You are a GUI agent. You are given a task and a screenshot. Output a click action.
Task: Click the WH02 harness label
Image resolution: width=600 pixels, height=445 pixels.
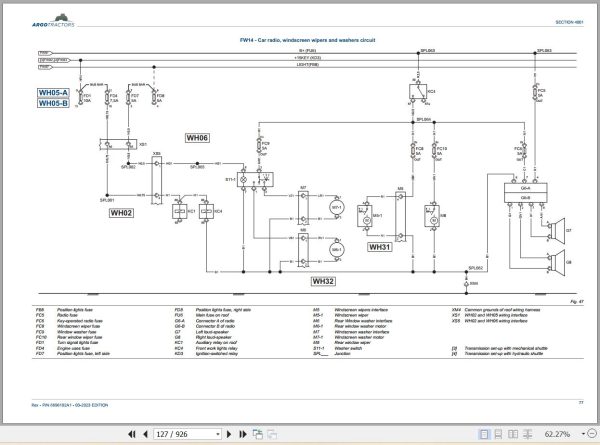pyautogui.click(x=121, y=213)
